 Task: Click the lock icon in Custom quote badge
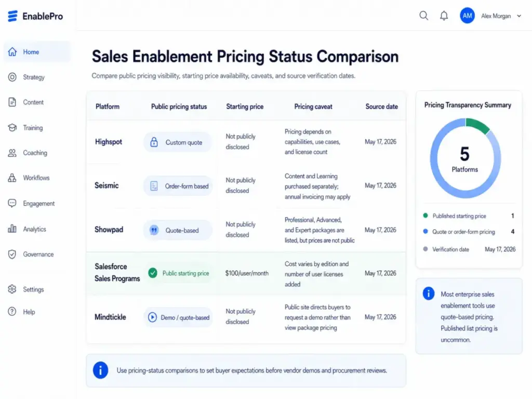(154, 142)
